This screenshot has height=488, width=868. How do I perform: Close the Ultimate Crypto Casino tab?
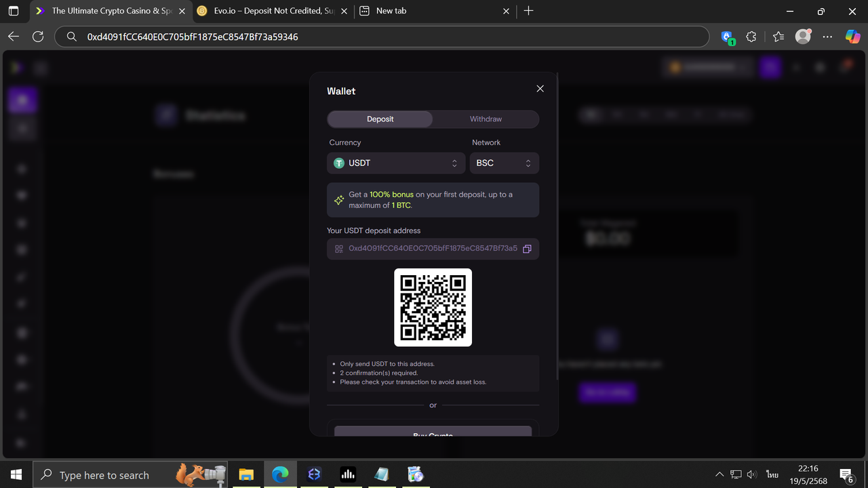click(182, 11)
